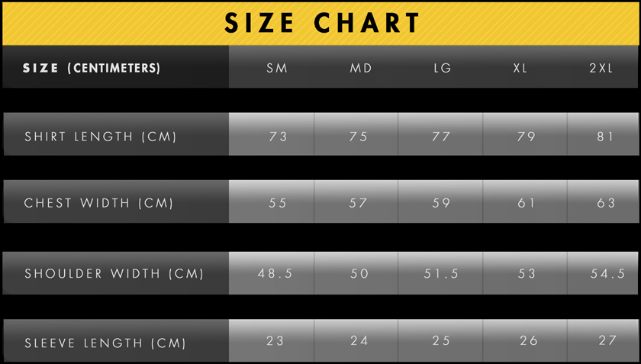Click the SHIRT LENGTH (CM) row label

[x=101, y=137]
